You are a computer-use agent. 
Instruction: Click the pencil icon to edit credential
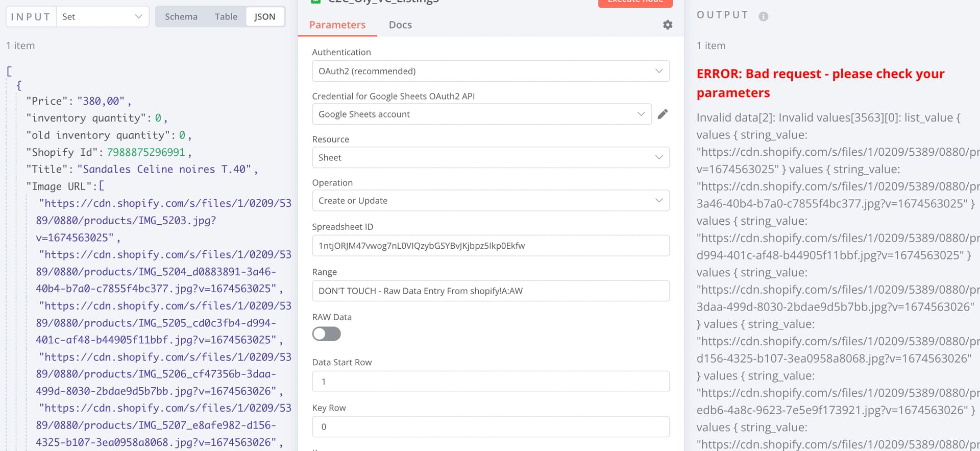(x=663, y=114)
